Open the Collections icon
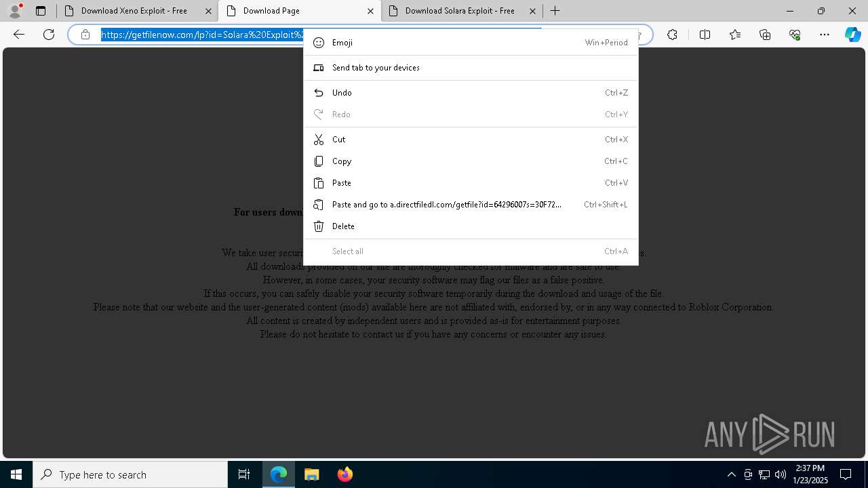 point(765,35)
